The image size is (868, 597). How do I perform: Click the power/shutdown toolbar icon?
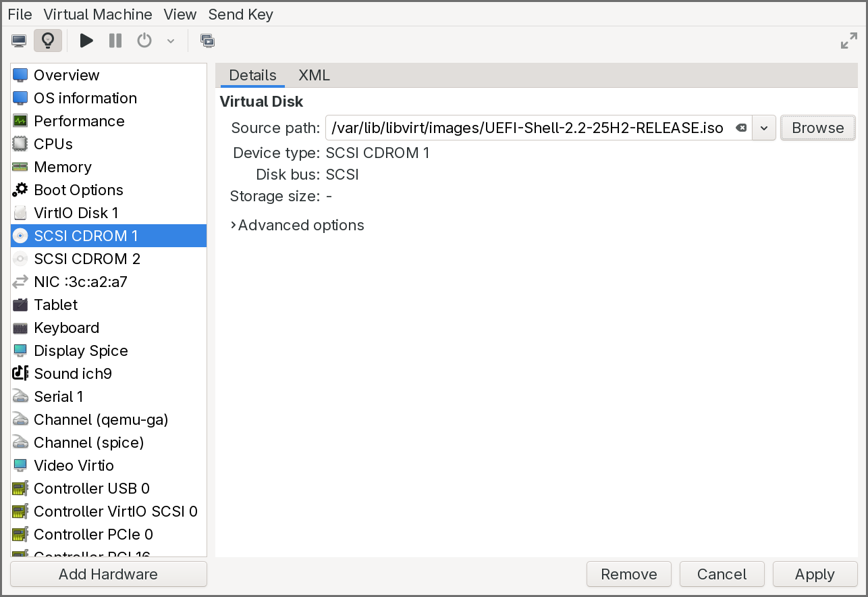click(144, 40)
